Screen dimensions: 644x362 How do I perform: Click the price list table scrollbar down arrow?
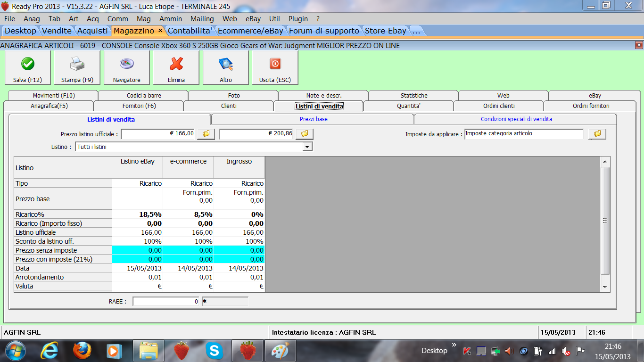point(605,287)
